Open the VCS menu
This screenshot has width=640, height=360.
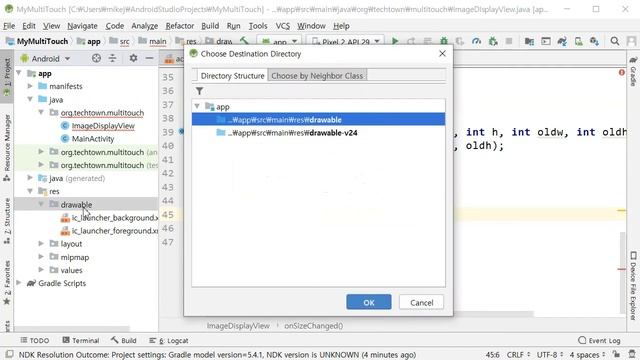(282, 26)
